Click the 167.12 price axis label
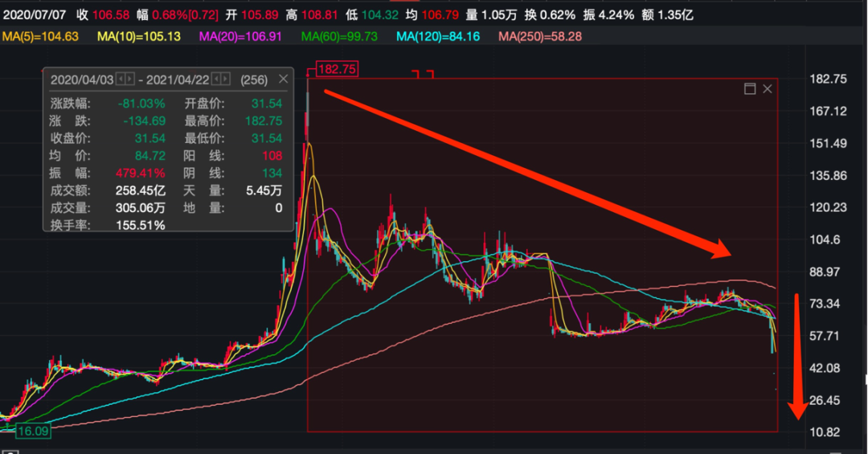 (x=828, y=111)
